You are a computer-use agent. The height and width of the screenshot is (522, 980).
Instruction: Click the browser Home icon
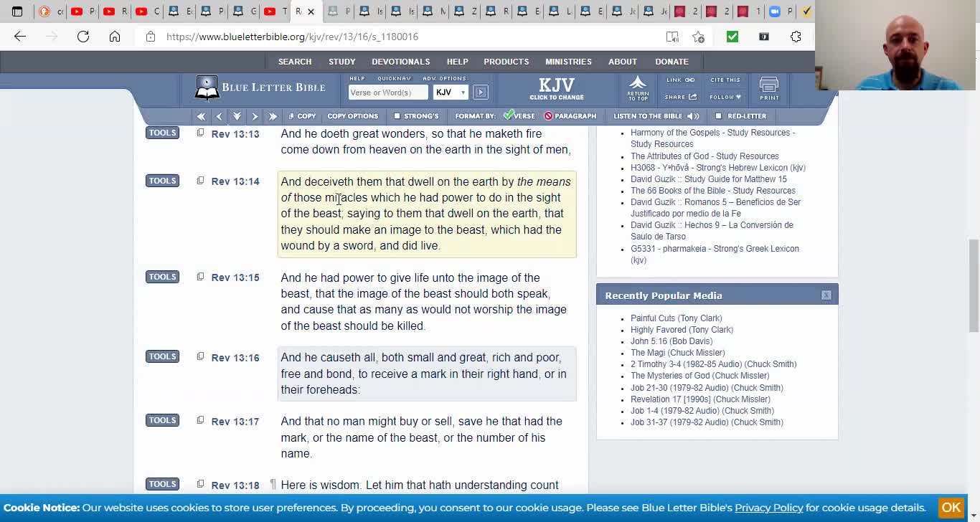[115, 37]
